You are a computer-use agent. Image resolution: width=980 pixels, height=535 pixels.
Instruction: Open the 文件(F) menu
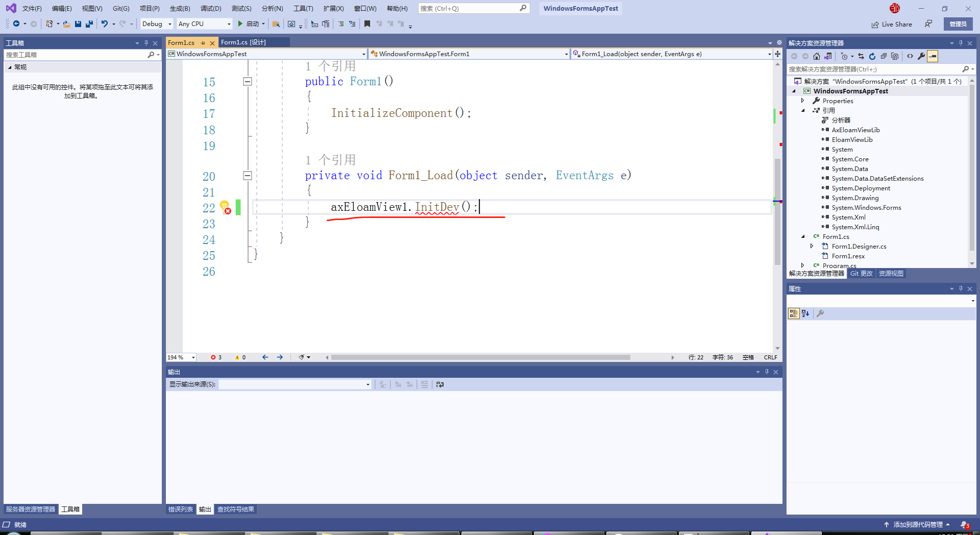pos(32,8)
